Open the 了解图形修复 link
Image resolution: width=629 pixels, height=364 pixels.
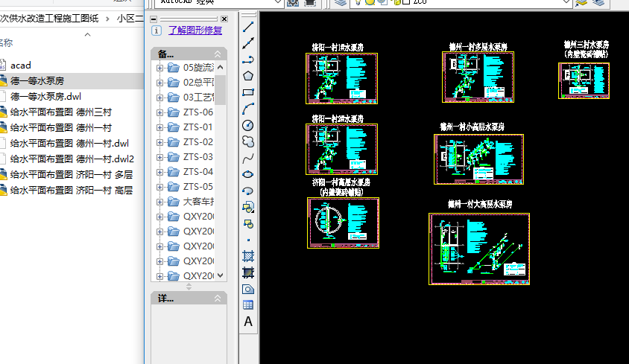(195, 31)
